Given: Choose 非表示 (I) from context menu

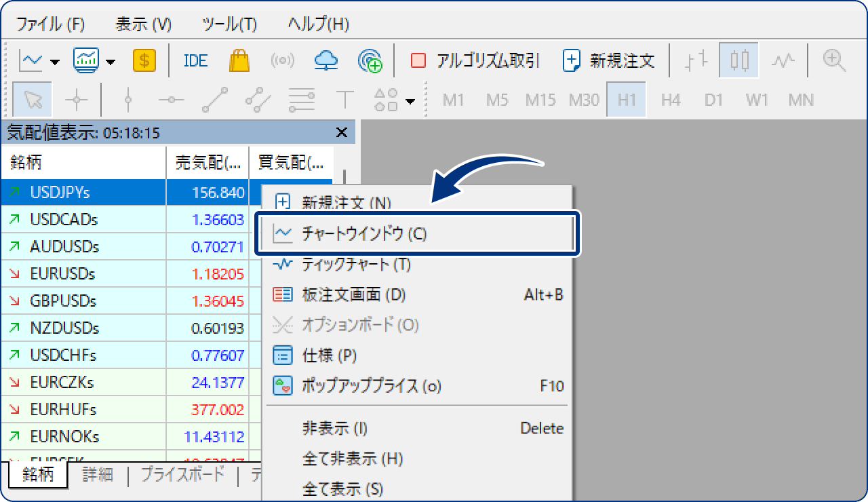Looking at the screenshot, I should (418, 428).
